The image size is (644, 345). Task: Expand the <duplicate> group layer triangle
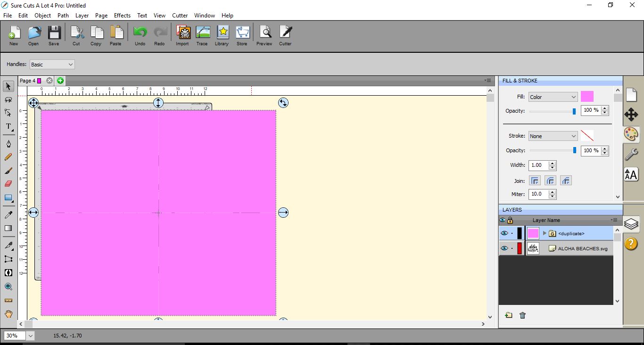(545, 233)
